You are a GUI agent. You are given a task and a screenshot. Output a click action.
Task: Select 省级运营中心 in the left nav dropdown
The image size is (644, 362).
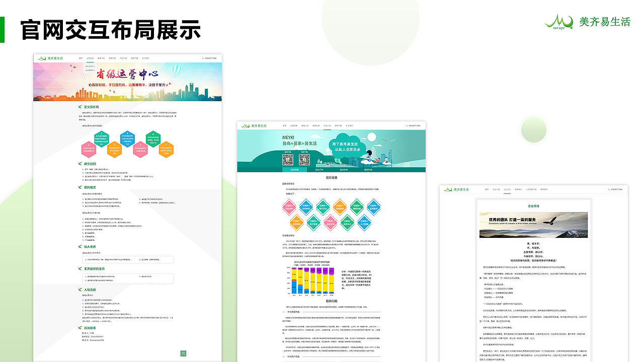pyautogui.click(x=91, y=66)
